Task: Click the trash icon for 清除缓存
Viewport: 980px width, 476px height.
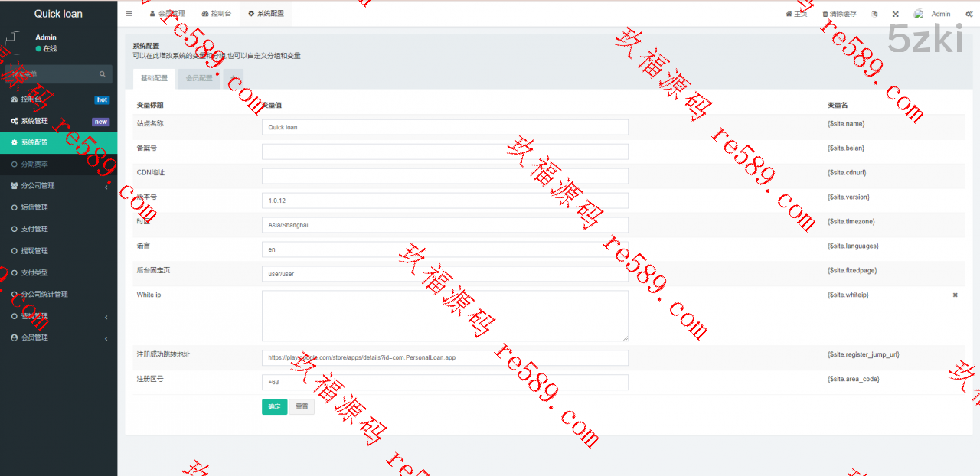Action: click(825, 14)
